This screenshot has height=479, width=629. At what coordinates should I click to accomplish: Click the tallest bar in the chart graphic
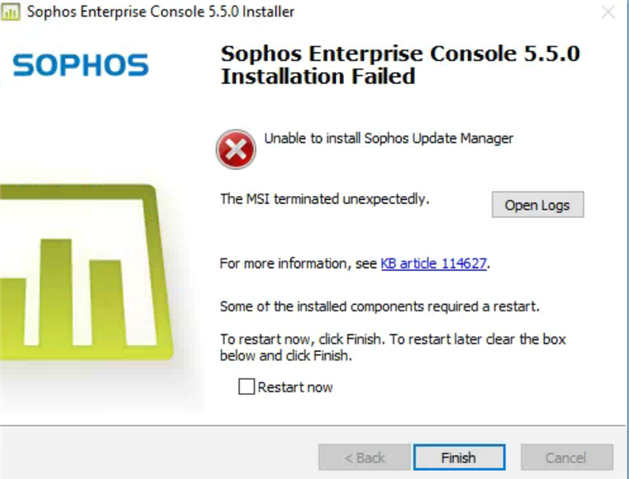tap(56, 292)
